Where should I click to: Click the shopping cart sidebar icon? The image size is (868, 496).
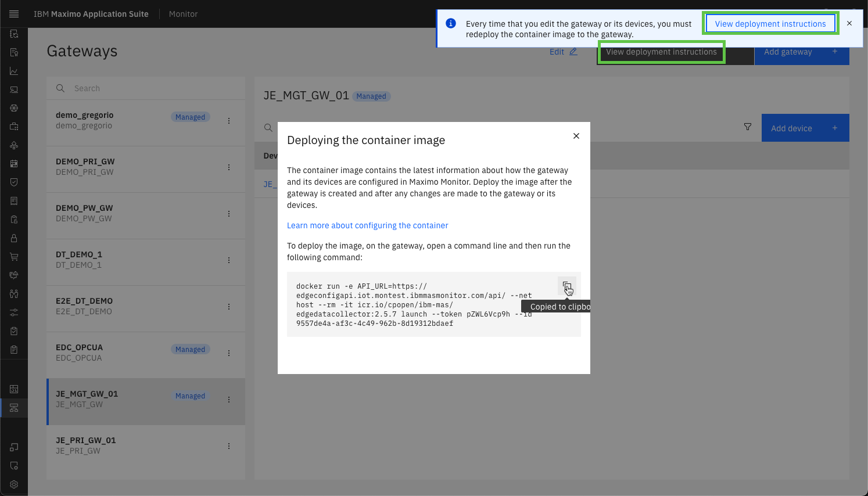(14, 257)
